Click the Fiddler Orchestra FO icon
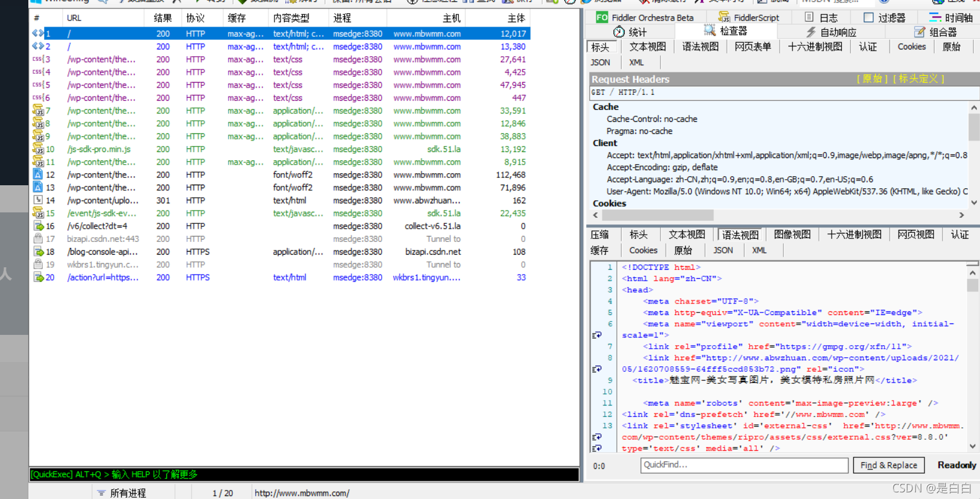 tap(601, 17)
